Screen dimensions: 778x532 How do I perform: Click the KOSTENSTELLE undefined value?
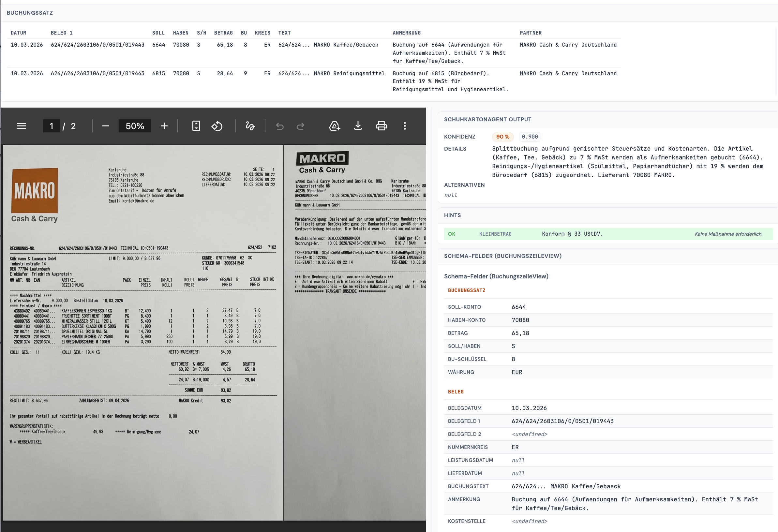[529, 521]
